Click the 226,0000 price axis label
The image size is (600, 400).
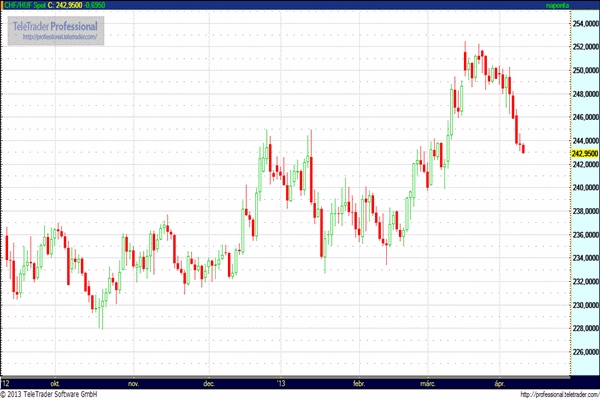tap(584, 352)
